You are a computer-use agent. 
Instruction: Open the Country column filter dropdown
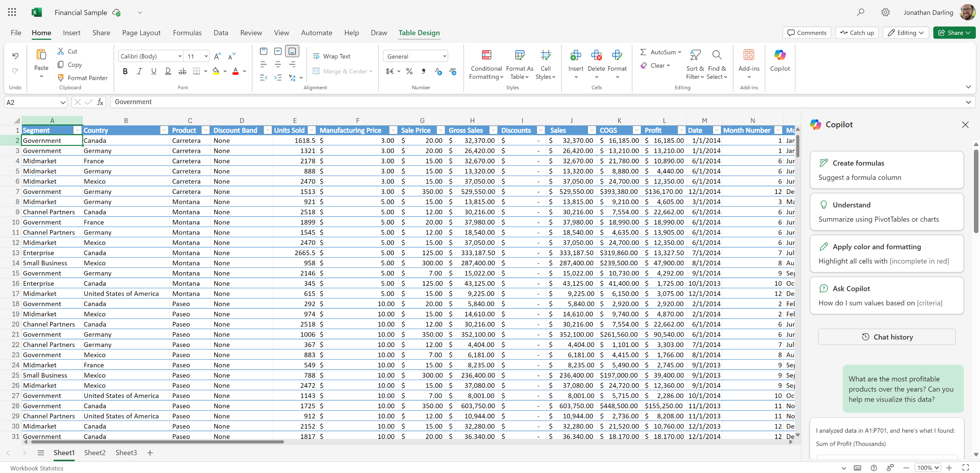[164, 130]
